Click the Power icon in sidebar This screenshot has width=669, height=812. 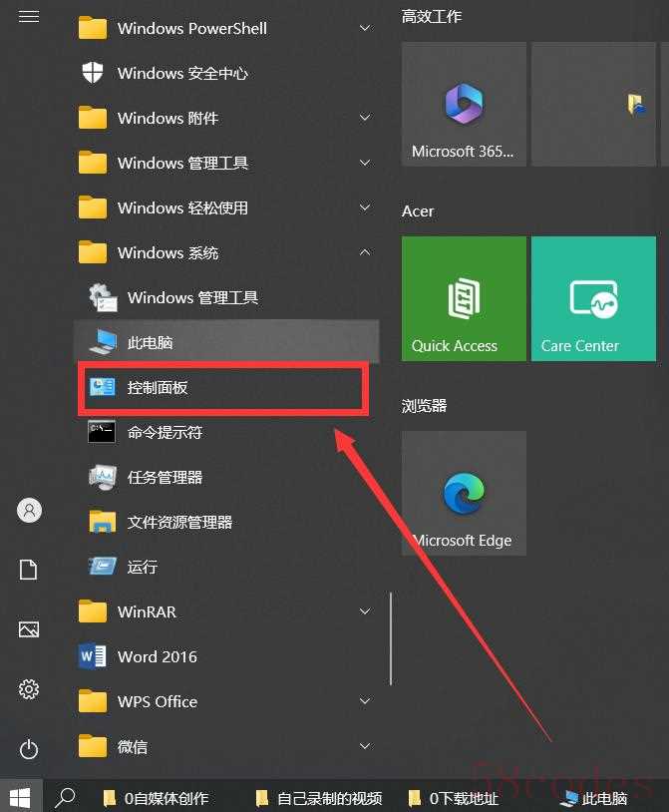point(29,749)
